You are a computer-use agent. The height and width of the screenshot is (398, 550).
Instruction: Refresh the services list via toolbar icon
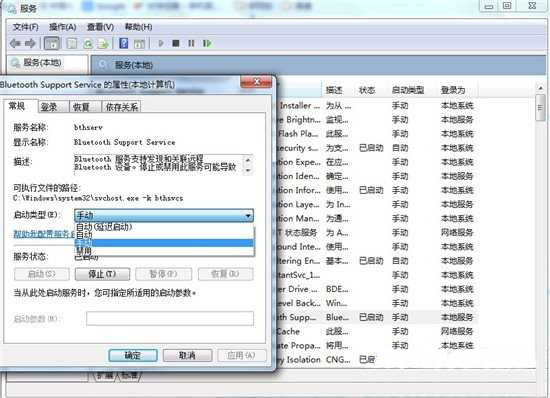88,43
